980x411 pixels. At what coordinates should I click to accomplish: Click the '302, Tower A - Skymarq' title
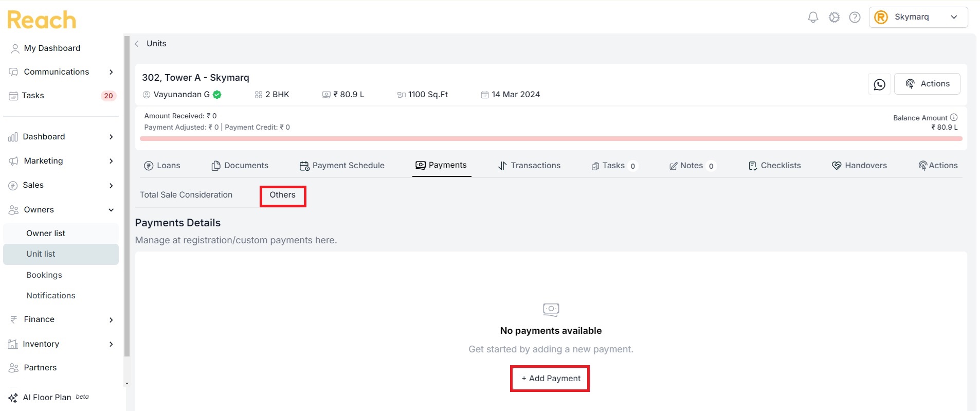195,78
